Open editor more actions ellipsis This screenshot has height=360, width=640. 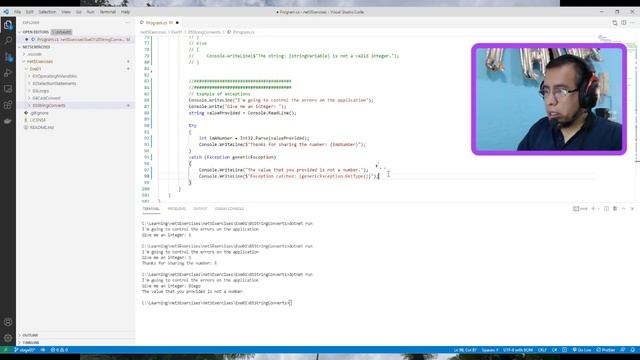[632, 23]
